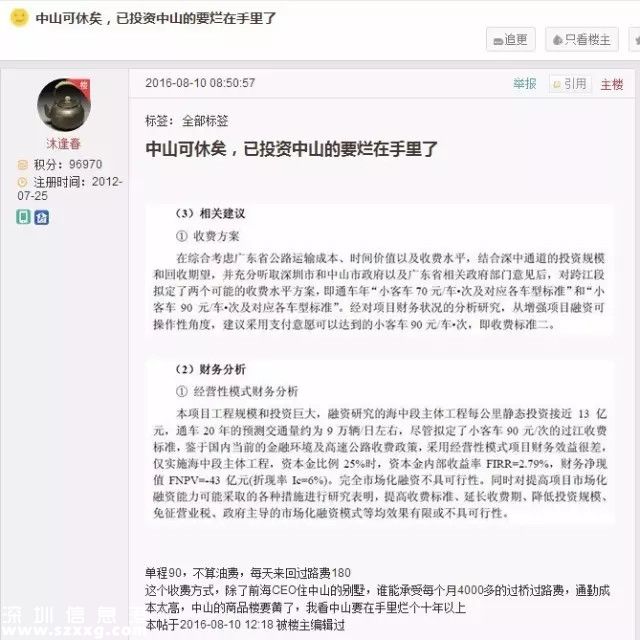Click the 追更 button

click(x=511, y=40)
